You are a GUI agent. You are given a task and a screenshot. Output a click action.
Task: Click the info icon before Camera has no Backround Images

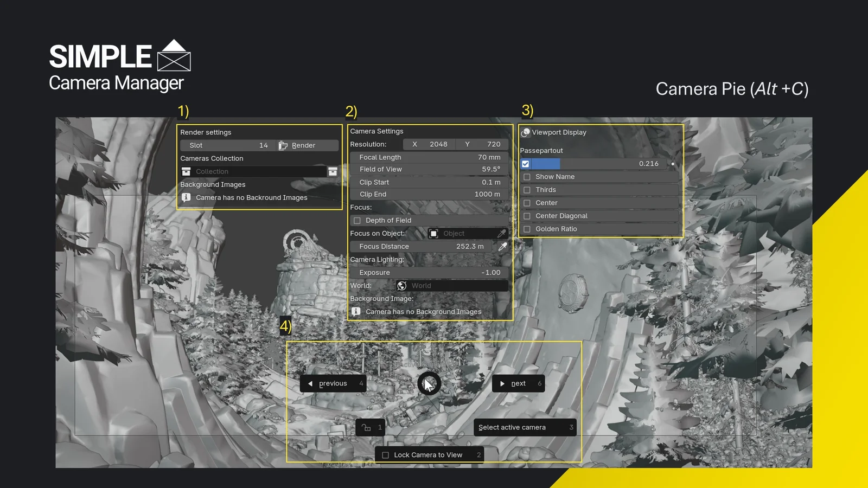186,197
